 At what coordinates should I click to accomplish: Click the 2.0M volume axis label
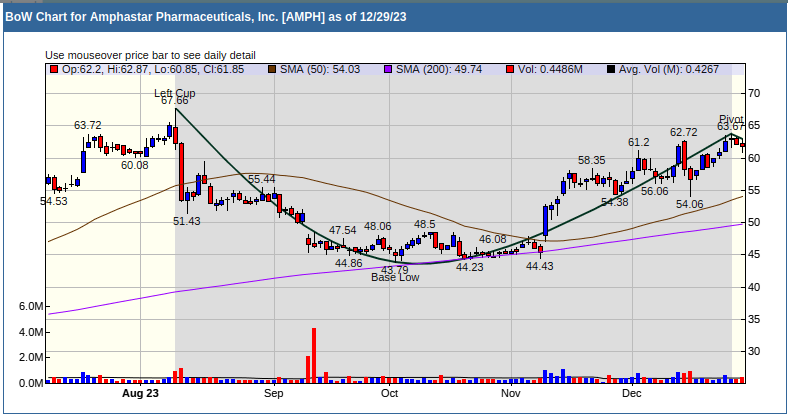click(x=31, y=358)
